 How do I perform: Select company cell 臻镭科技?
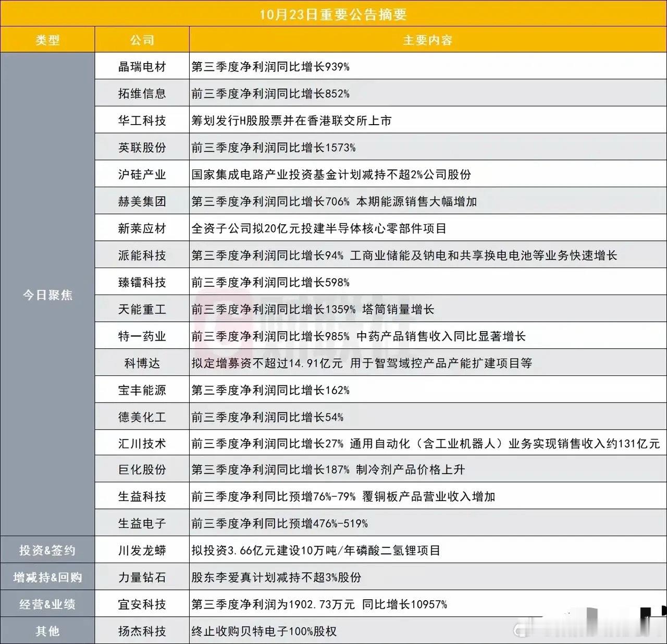point(142,282)
